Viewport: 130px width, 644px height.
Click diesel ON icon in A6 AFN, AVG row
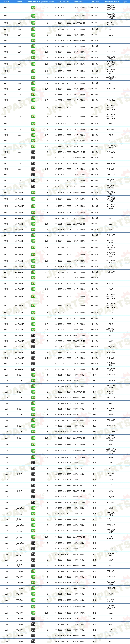point(33,152)
